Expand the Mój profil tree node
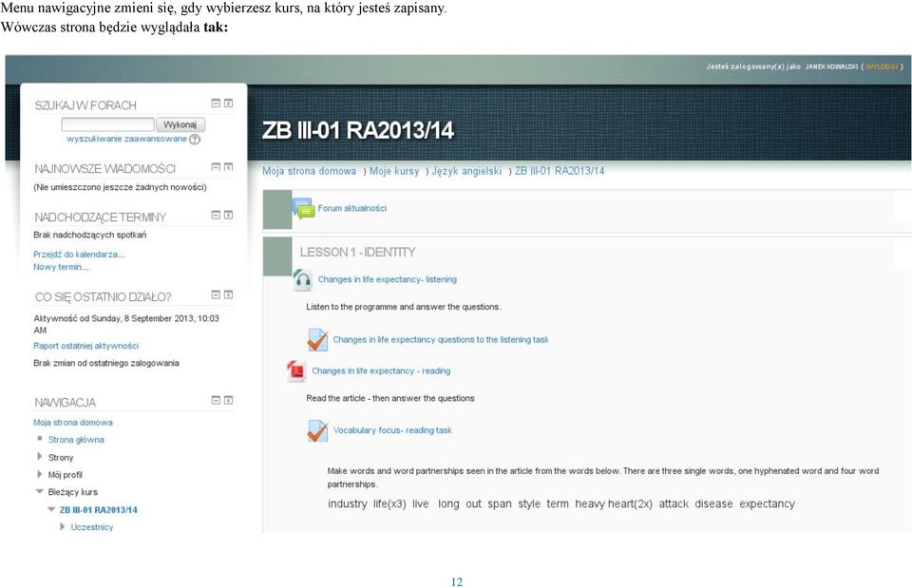Screen dimensions: 912x588 coord(40,475)
